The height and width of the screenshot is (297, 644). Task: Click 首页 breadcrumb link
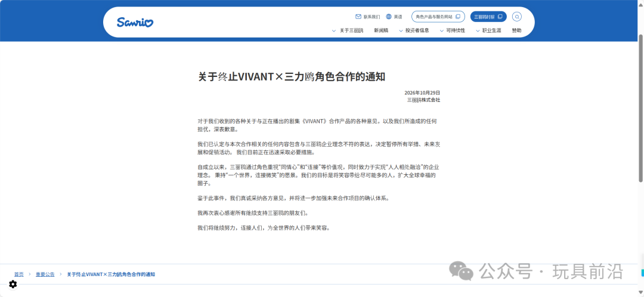19,274
